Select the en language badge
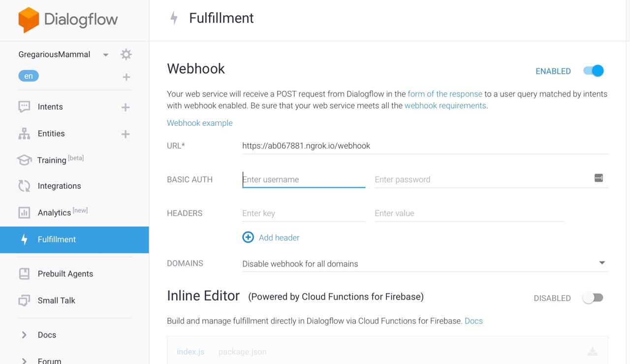This screenshot has height=364, width=630. (29, 76)
